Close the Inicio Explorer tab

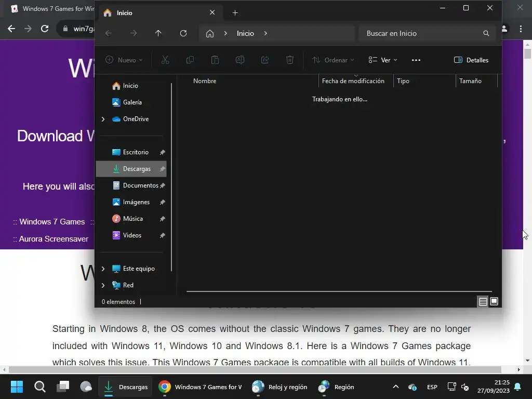212,12
